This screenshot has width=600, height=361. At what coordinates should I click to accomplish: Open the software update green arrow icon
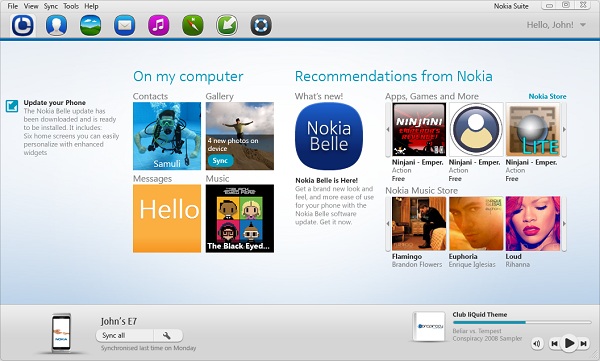point(227,25)
